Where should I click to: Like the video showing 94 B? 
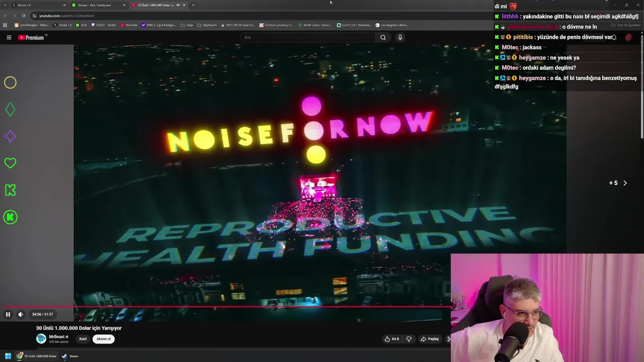pyautogui.click(x=392, y=339)
